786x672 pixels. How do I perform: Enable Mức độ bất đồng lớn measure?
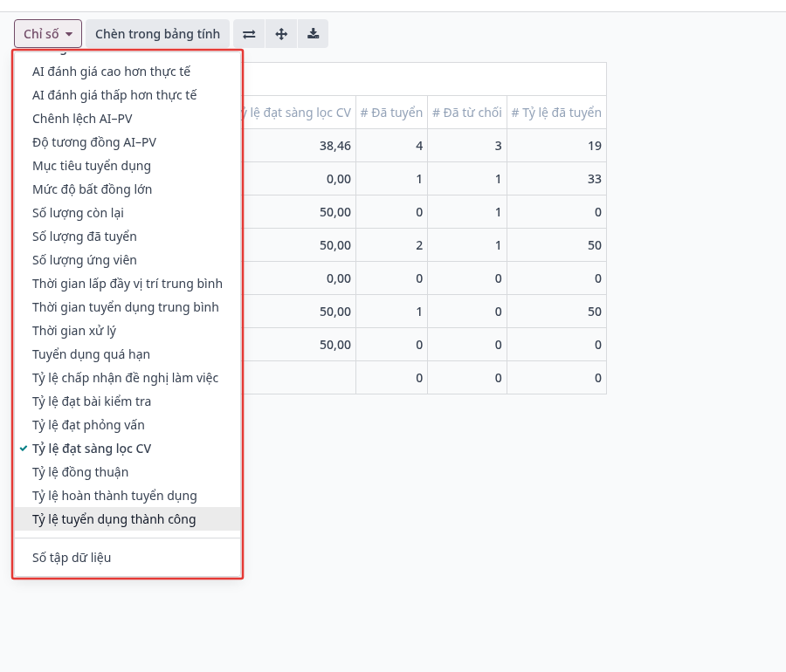pos(128,189)
